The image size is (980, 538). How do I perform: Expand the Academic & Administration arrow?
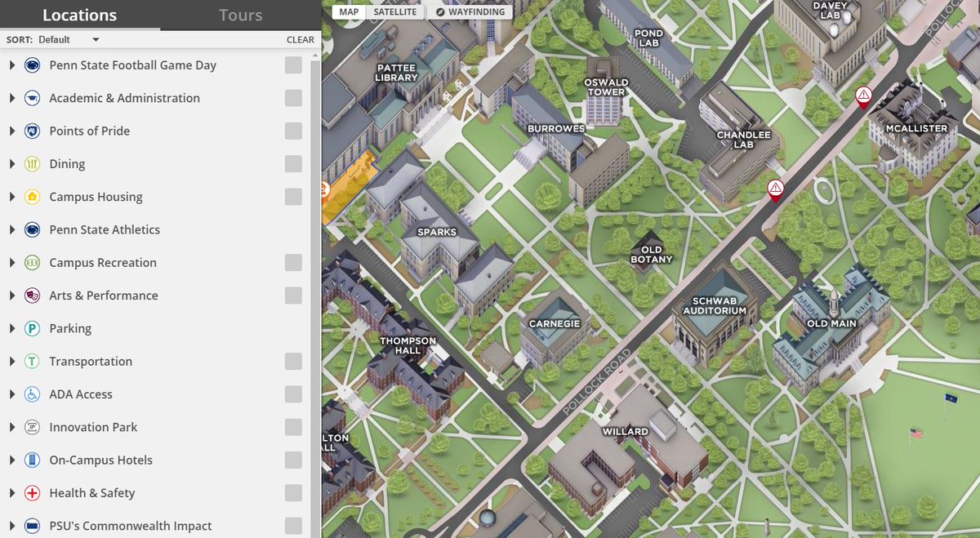(x=12, y=98)
